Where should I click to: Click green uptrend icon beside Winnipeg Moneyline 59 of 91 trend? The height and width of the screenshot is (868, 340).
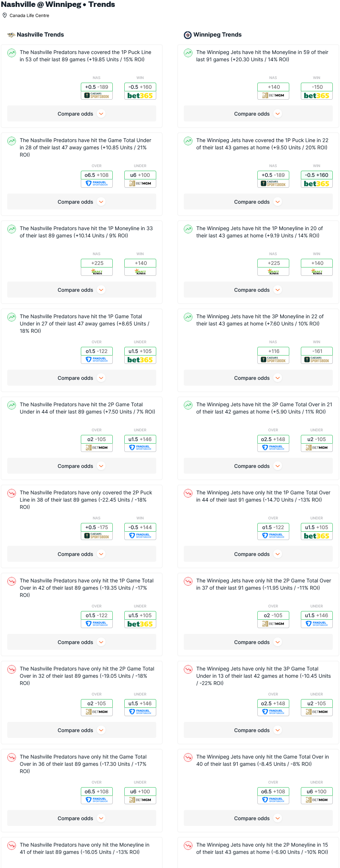(x=188, y=53)
